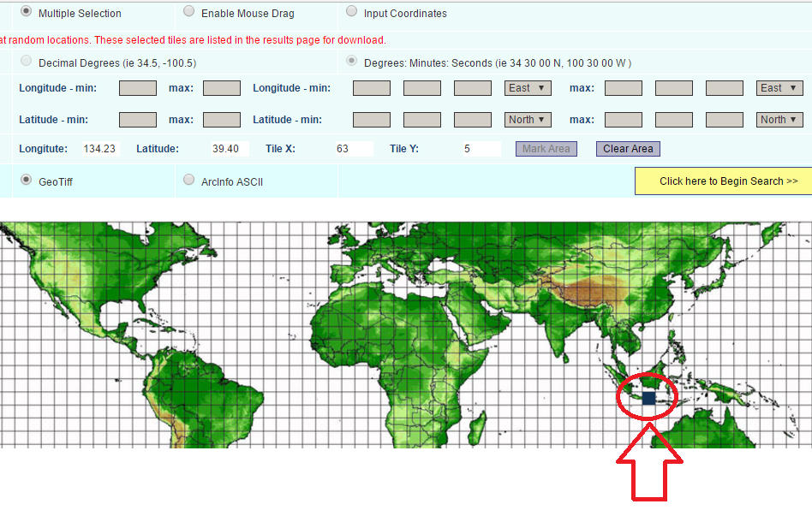The height and width of the screenshot is (510, 812).
Task: Select "Degrees: Minutes: Seconds" format
Action: pyautogui.click(x=351, y=60)
